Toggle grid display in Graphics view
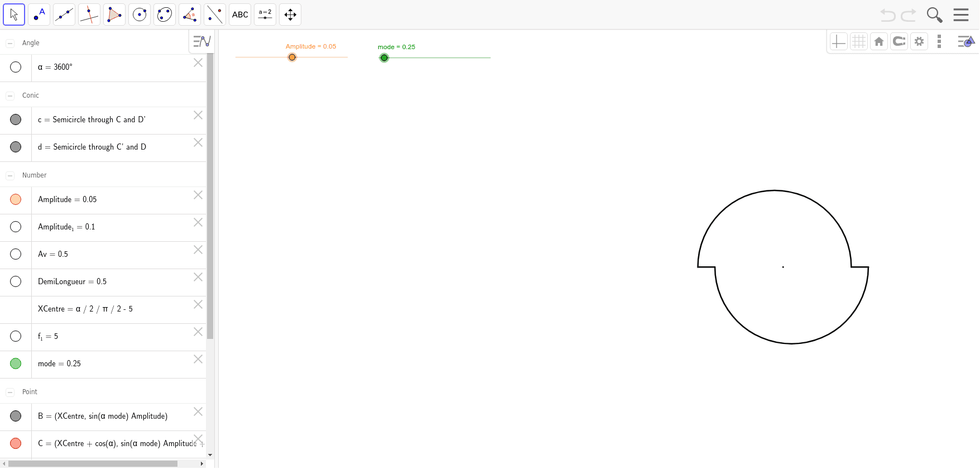Screen dimensions: 980x469 tap(859, 41)
